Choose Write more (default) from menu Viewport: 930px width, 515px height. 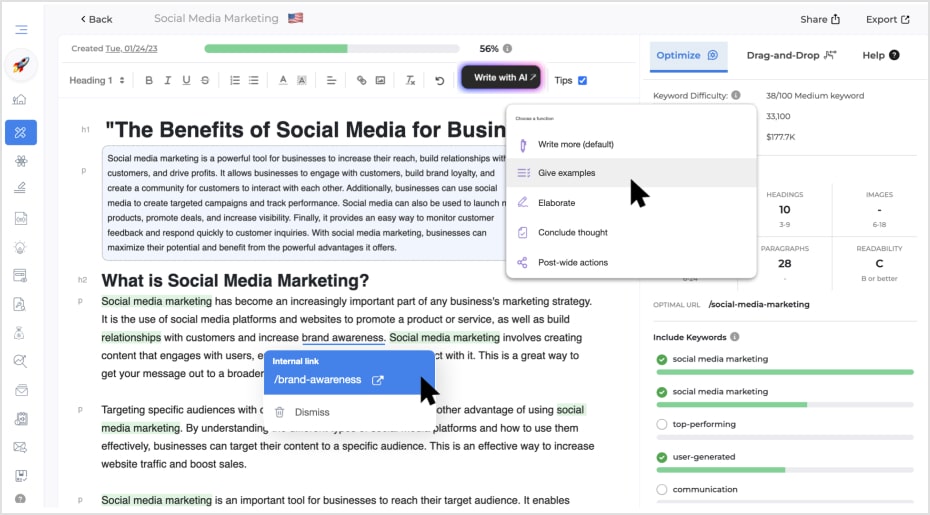[x=631, y=144]
